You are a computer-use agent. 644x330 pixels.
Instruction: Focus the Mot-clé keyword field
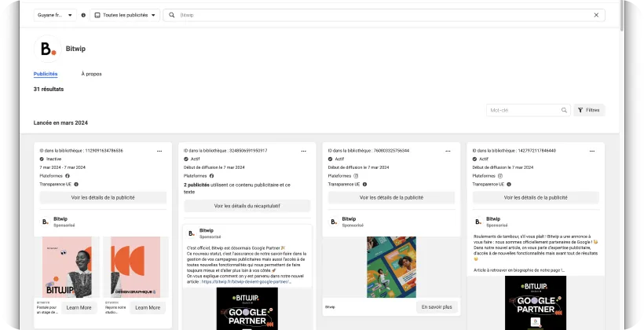529,110
